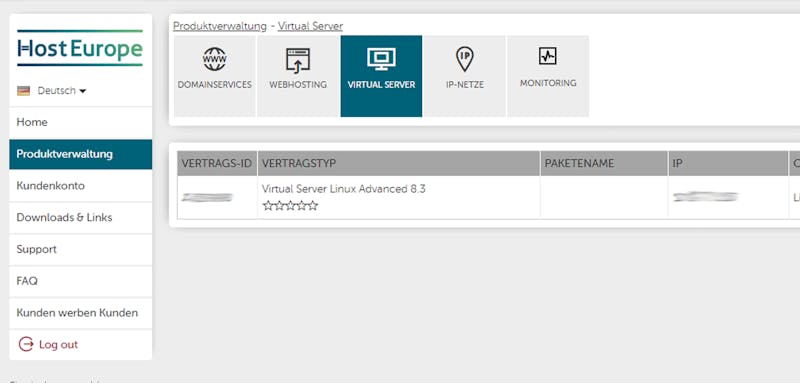Rate the server with the first star
Screen dimensions: 800x383
pos(267,206)
